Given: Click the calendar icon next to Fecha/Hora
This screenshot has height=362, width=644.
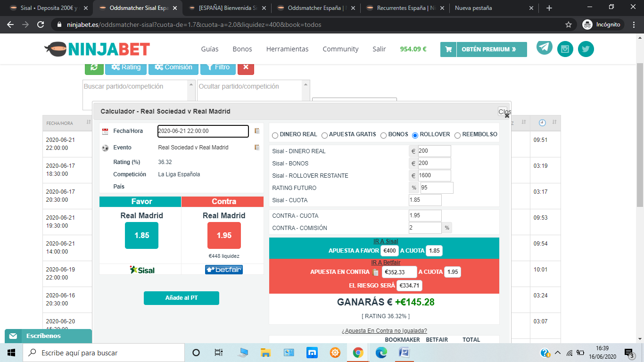Looking at the screenshot, I should [x=105, y=132].
